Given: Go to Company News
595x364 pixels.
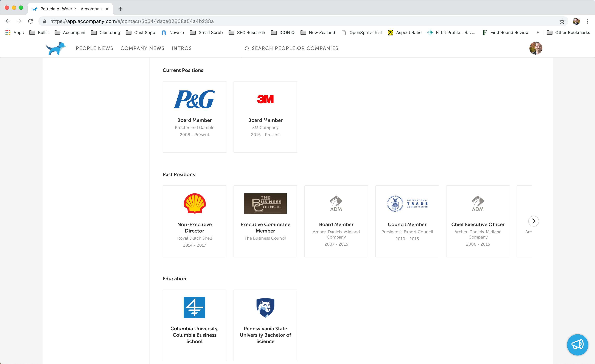Looking at the screenshot, I should [x=142, y=48].
